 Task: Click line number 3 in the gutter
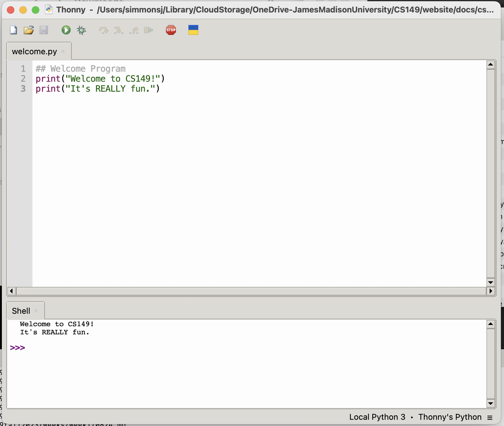[23, 89]
